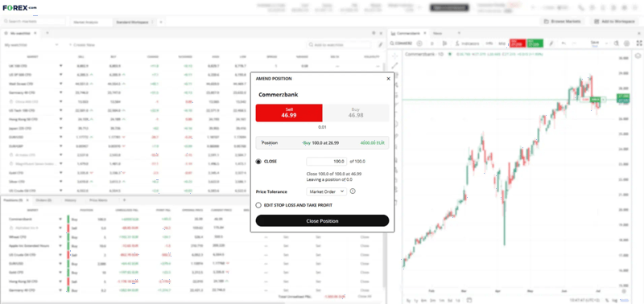Expand Germany 40 CFD watchlist row arrow
Viewport: 644px width, 304px height.
(61, 92)
